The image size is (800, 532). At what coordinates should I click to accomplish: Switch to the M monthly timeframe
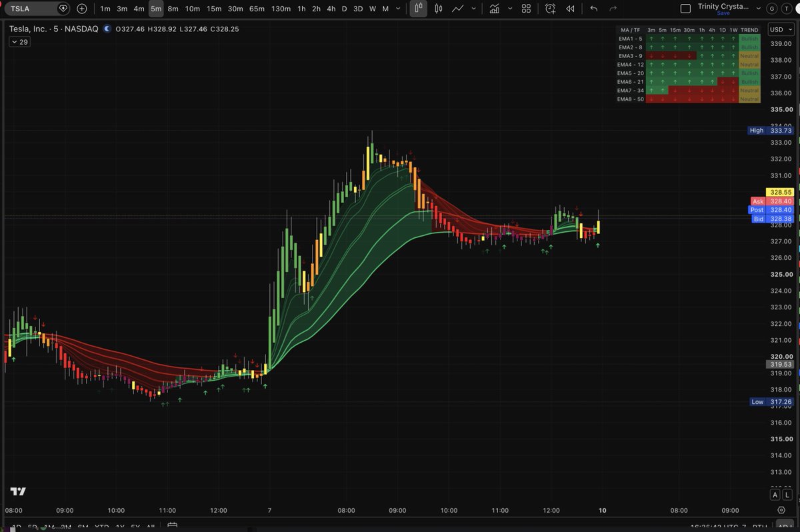(385, 9)
